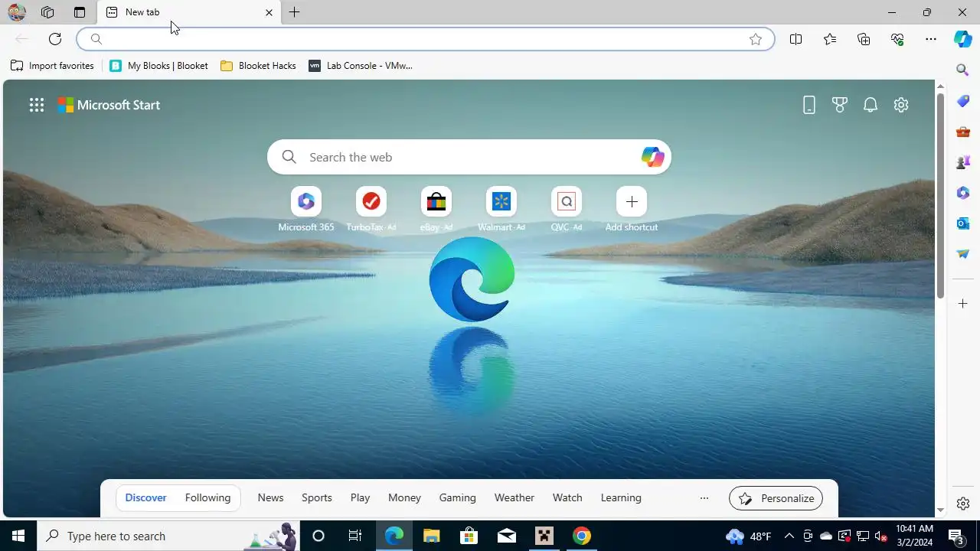Open the taskbar Task View
Viewport: 980px width, 551px height.
355,536
